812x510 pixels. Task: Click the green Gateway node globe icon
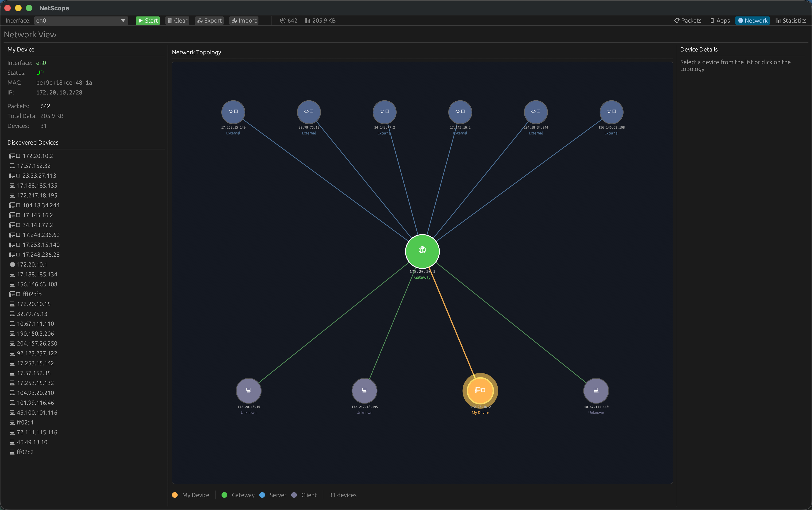pos(422,250)
